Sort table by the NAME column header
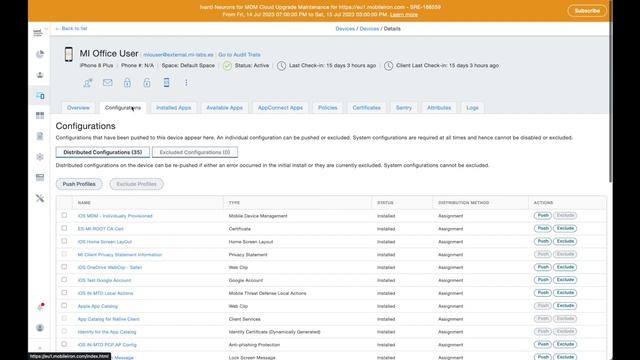 pyautogui.click(x=84, y=203)
